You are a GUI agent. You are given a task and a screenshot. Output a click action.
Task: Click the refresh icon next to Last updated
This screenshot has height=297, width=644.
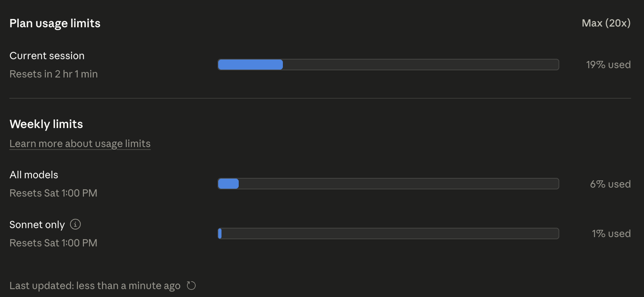pos(191,286)
